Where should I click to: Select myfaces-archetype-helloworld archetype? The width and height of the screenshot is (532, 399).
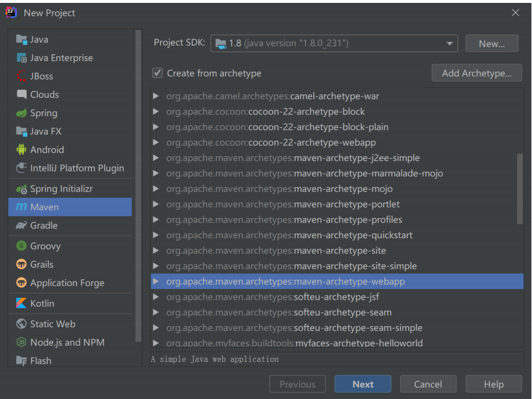[x=337, y=342]
